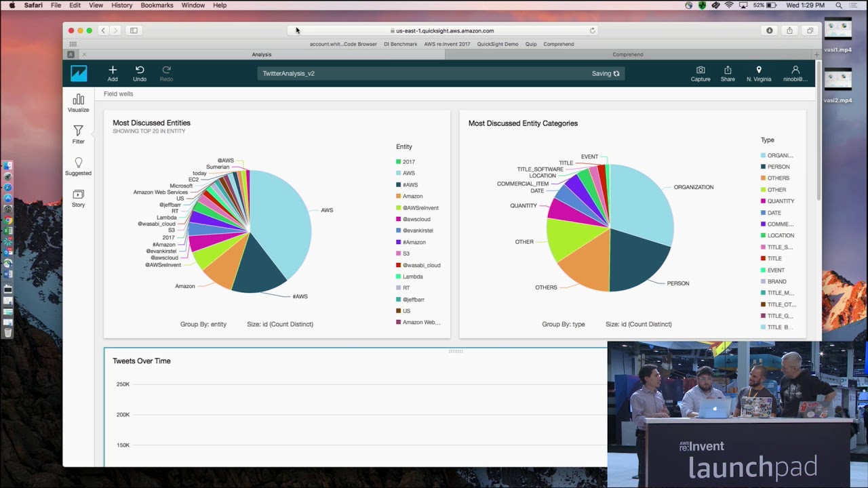Viewport: 868px width, 488px height.
Task: Open the N. Virginia region selector
Action: pyautogui.click(x=759, y=70)
